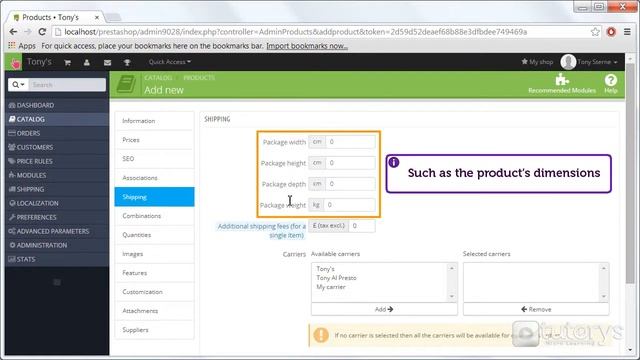Select the highlighted Shipping product tab
640x360 pixels.
pos(154,197)
